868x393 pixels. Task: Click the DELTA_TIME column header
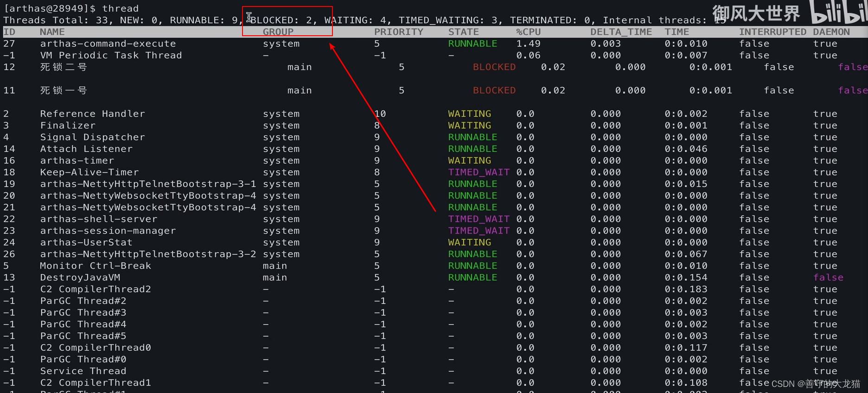click(x=621, y=32)
